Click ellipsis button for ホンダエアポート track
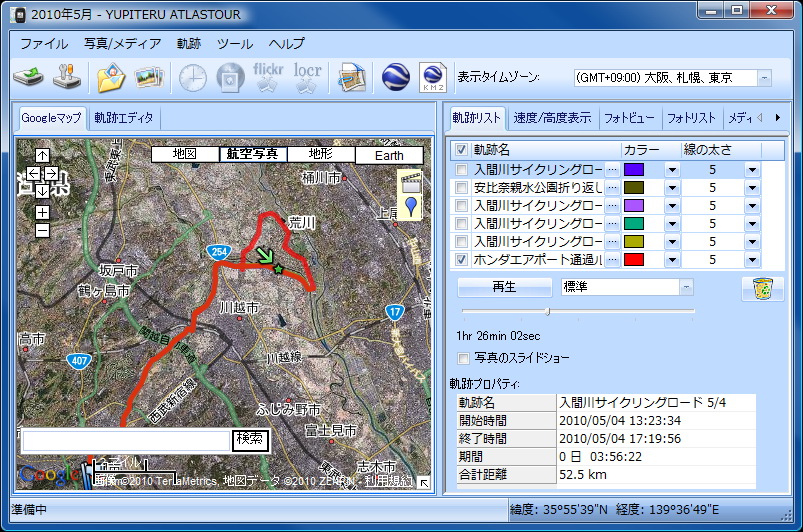 tap(612, 260)
